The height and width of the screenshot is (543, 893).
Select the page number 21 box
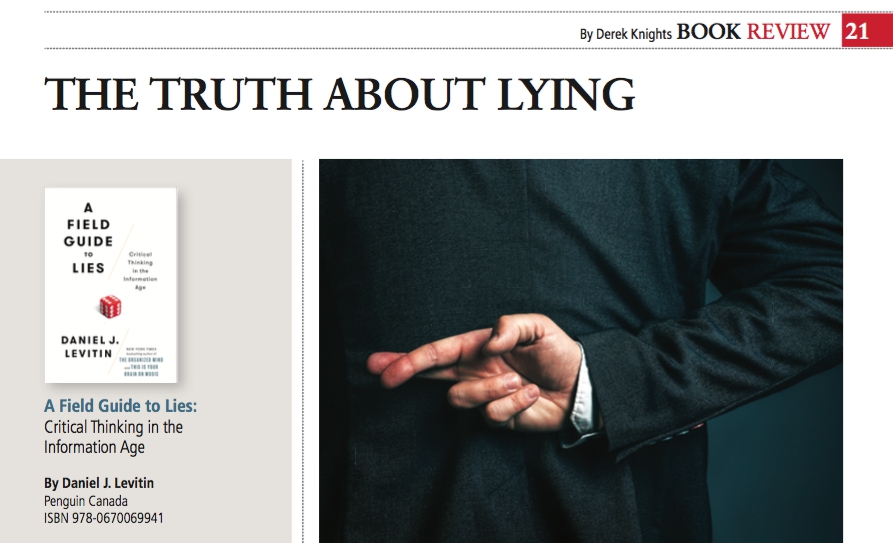tap(867, 31)
